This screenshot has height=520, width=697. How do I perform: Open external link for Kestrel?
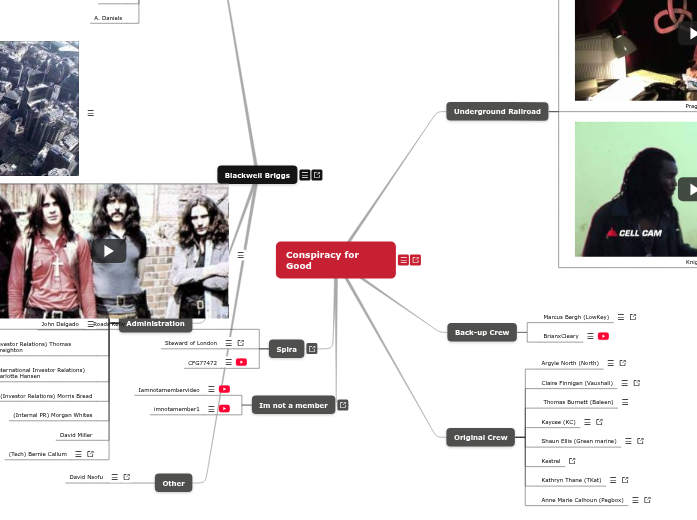(x=572, y=461)
